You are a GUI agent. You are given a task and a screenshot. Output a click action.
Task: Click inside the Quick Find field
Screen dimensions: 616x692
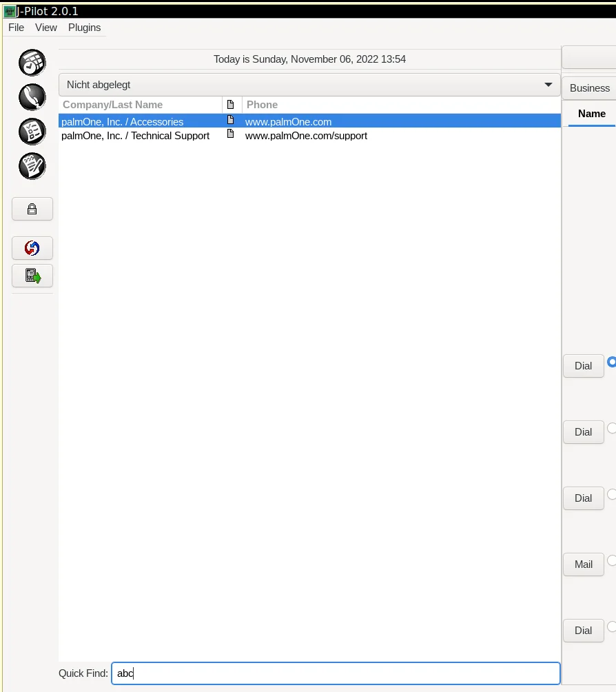336,673
